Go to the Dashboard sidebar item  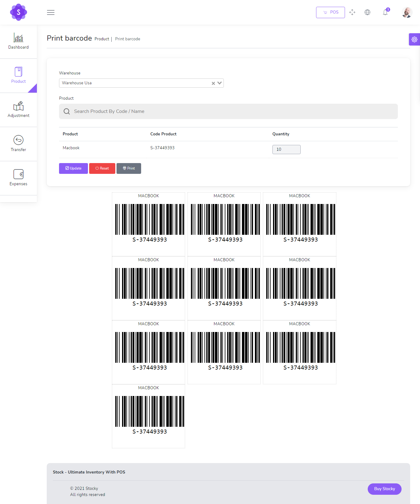[18, 42]
